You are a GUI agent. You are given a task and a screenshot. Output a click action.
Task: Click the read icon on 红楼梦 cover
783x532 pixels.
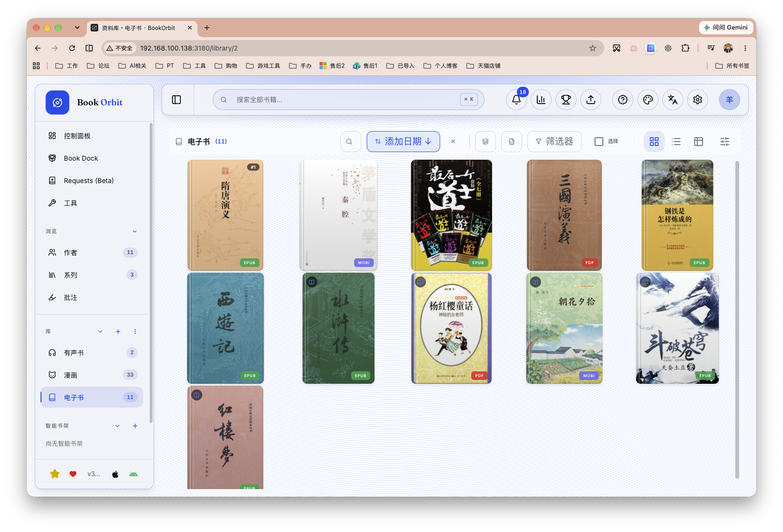pos(196,395)
